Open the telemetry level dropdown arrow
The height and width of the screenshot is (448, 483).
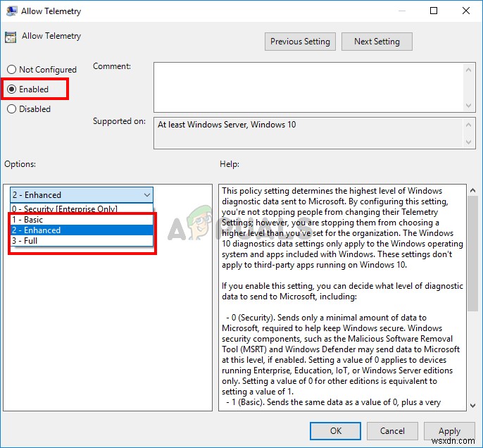147,195
